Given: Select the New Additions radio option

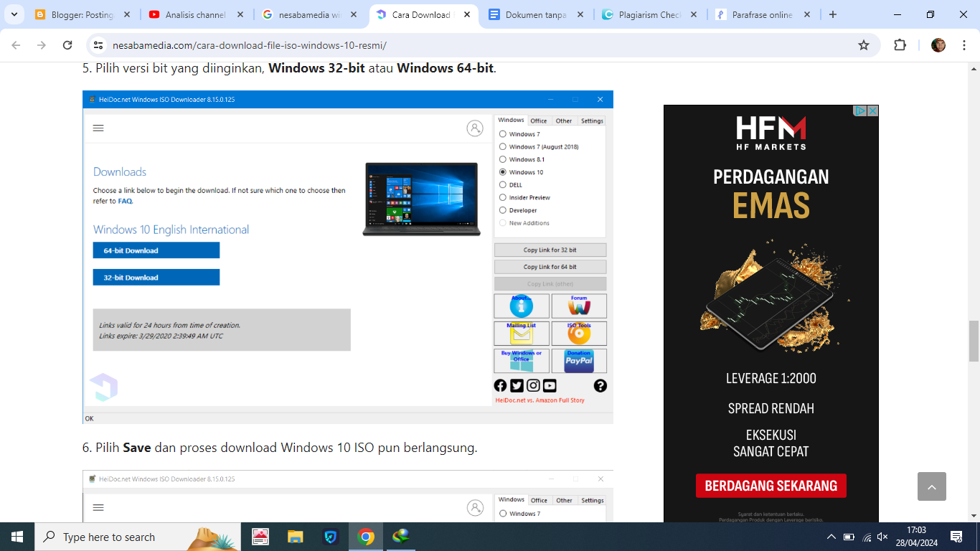Looking at the screenshot, I should pyautogui.click(x=503, y=223).
